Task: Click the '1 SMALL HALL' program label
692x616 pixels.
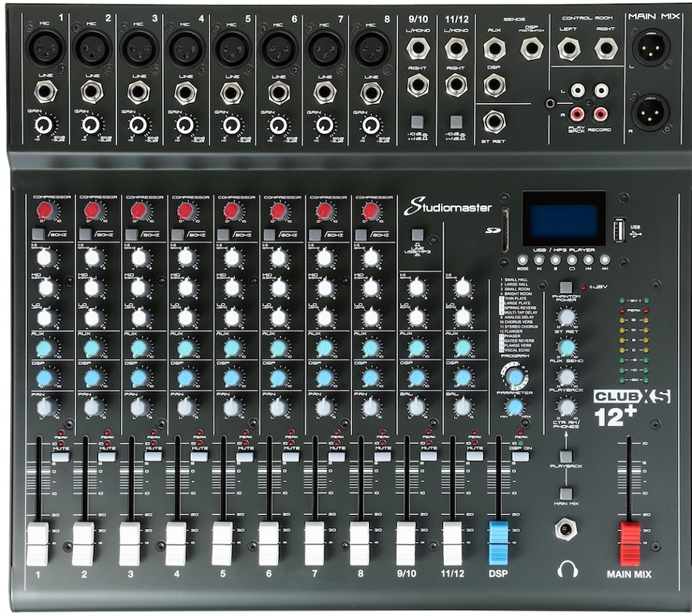Action: [x=513, y=280]
